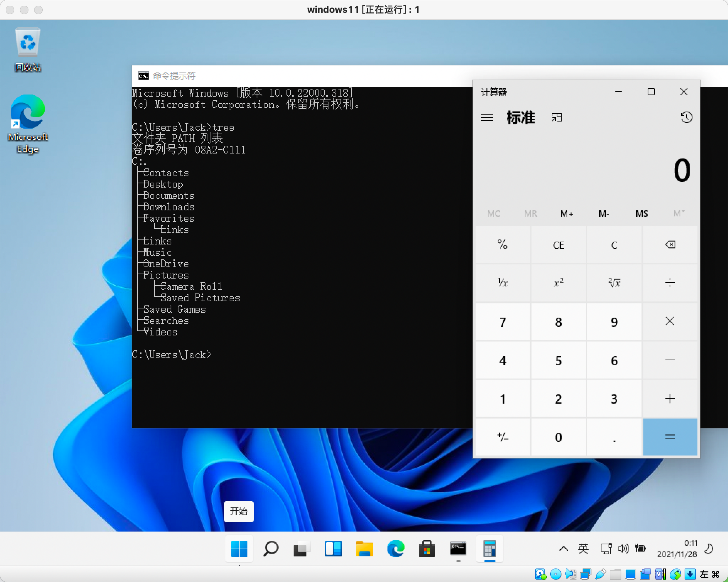Click the MR memory recall button
The image size is (728, 582).
tap(530, 214)
